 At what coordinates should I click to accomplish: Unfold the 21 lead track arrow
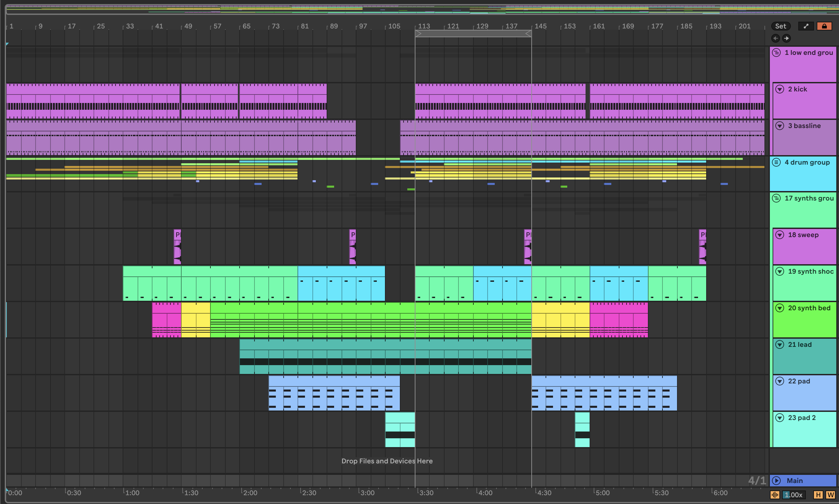tap(780, 345)
